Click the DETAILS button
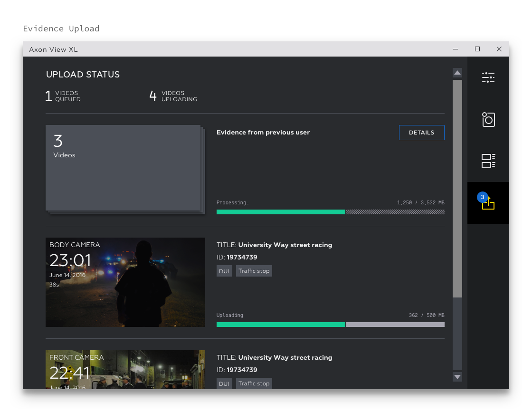532x412 pixels. pos(421,133)
